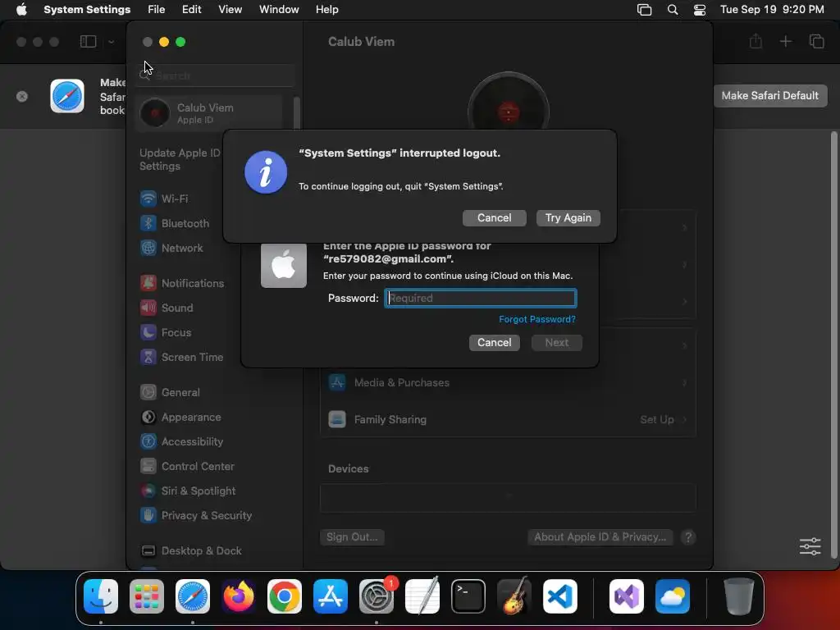Select Calub Viem Apple ID in sidebar
840x630 pixels.
(x=209, y=113)
